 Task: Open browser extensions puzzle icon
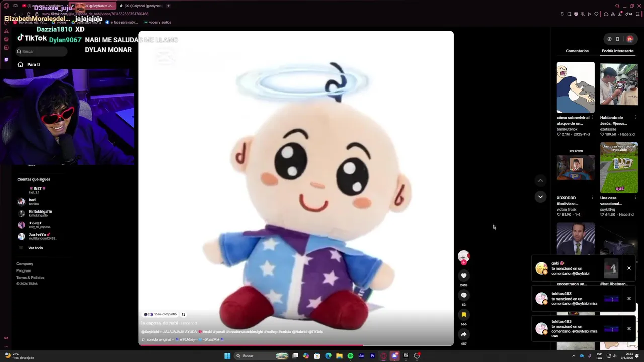pyautogui.click(x=606, y=14)
